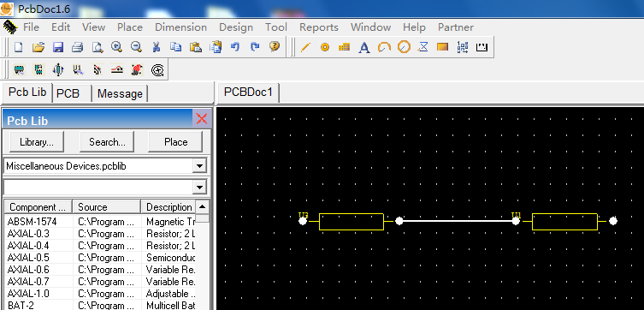Select the AXIAL-0.4 component row
Image resolution: width=644 pixels, height=310 pixels.
click(x=101, y=246)
